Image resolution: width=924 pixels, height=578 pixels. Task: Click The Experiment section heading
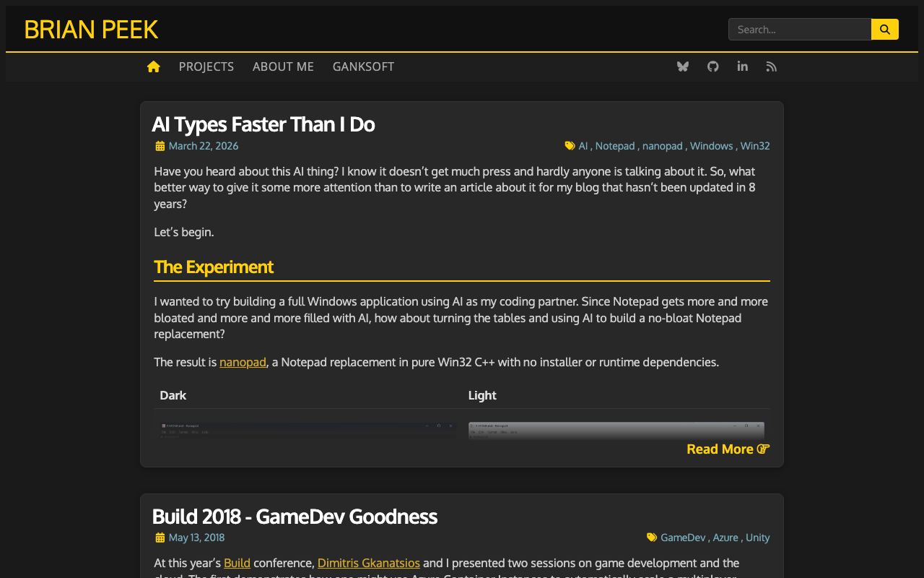214,267
